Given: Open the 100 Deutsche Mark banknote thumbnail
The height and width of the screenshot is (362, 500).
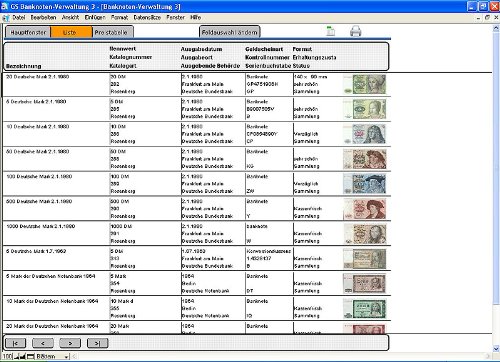Looking at the screenshot, I should point(365,184).
